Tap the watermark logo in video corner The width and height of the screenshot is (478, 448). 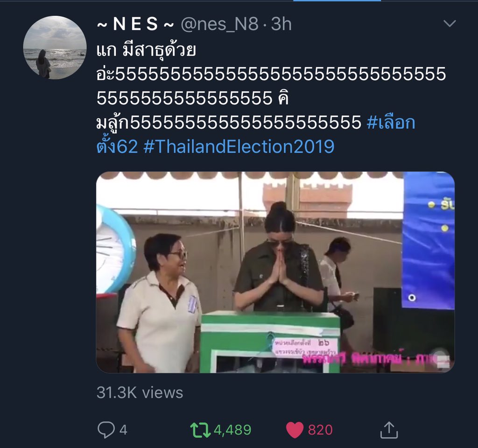(x=441, y=358)
